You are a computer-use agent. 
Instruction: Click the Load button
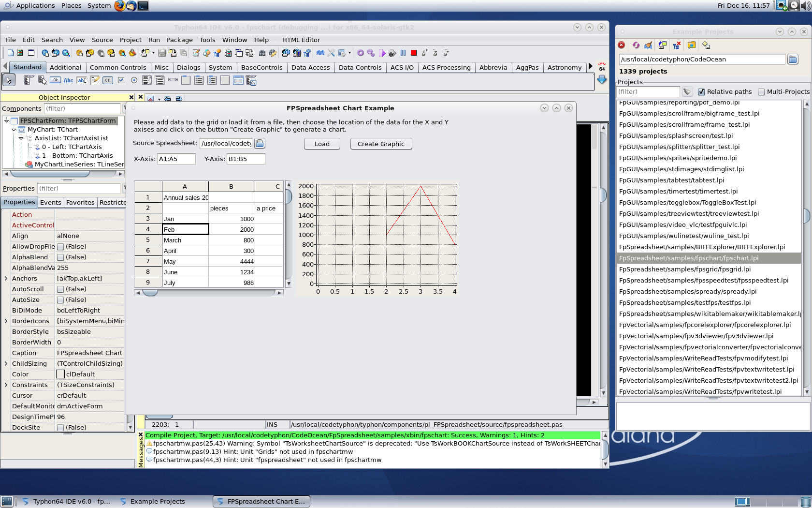tap(322, 144)
